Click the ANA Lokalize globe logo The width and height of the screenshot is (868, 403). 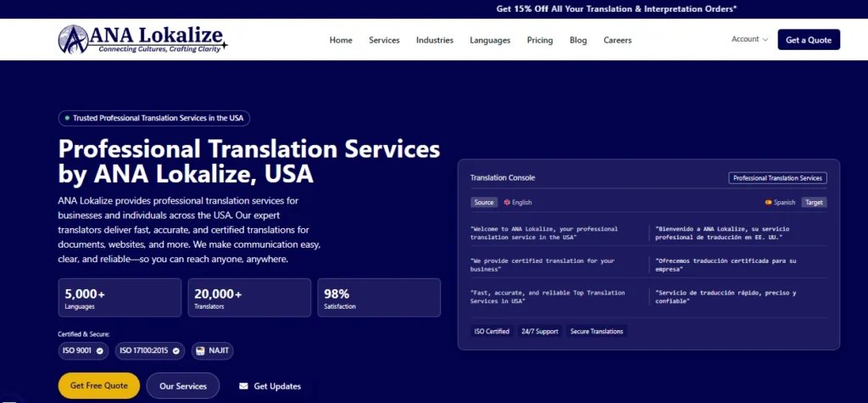[x=73, y=39]
